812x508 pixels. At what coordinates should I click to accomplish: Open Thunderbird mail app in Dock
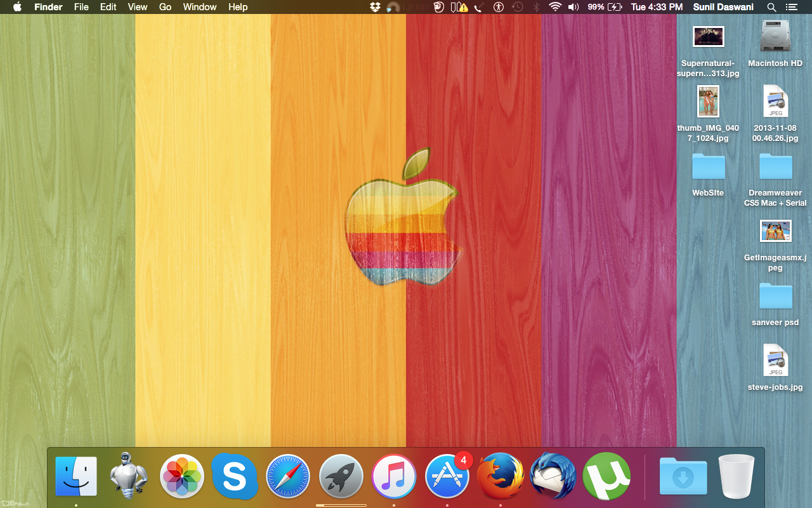(x=553, y=476)
